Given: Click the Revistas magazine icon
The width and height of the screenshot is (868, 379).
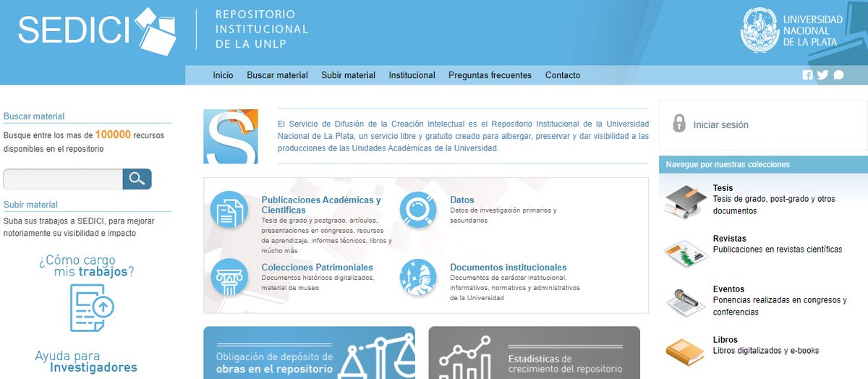Looking at the screenshot, I should (x=685, y=252).
